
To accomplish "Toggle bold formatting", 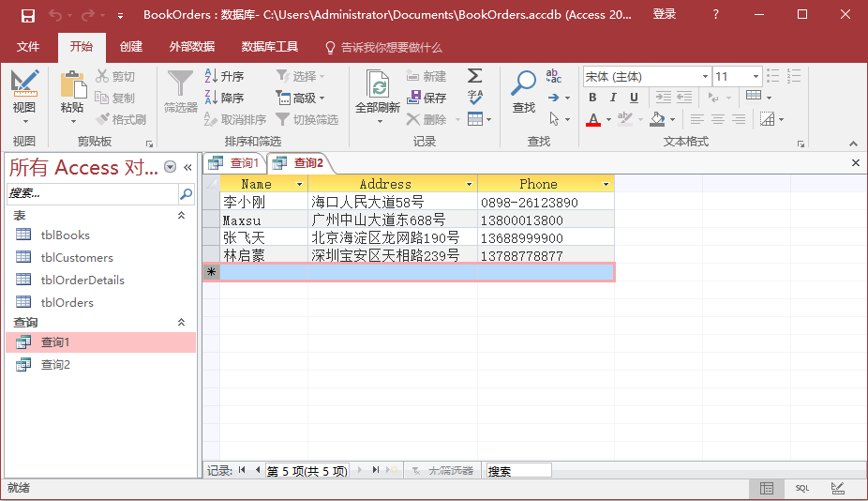I will click(x=592, y=98).
